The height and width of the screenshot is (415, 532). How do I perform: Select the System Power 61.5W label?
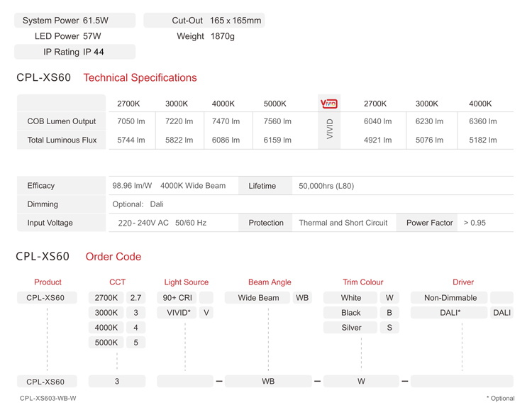click(74, 21)
